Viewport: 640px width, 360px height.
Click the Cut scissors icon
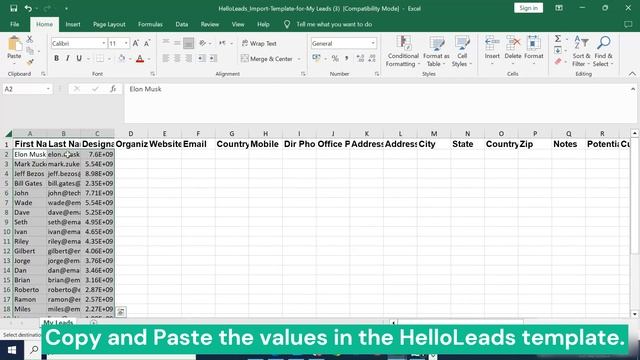[30, 39]
